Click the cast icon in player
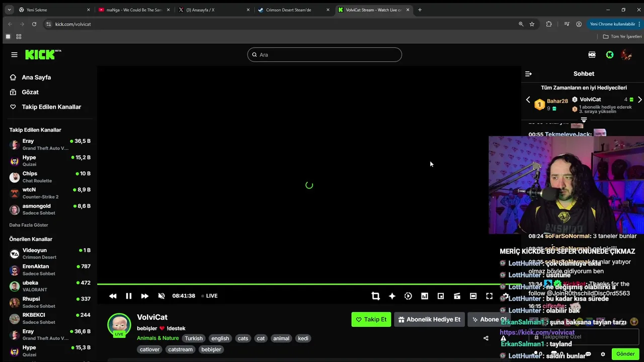644x362 pixels. (457, 296)
